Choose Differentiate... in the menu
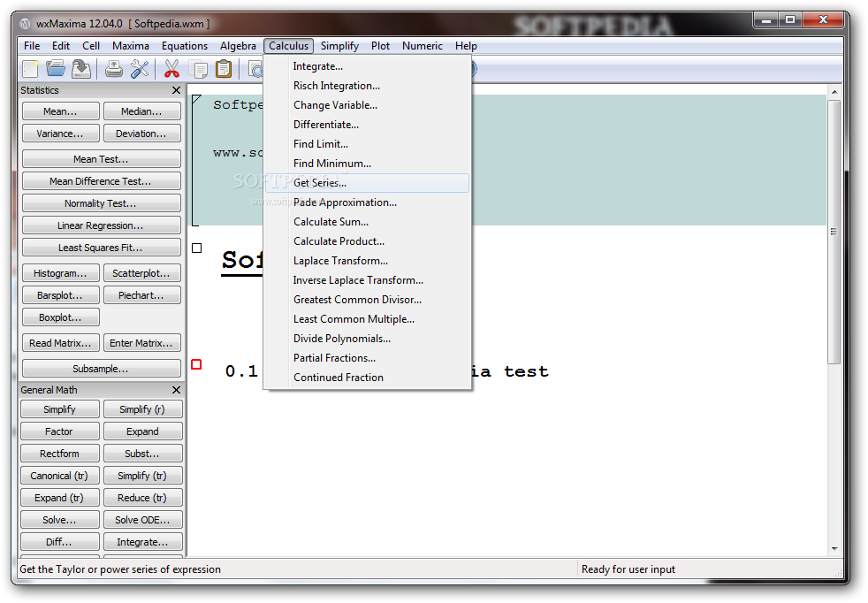 [x=367, y=125]
